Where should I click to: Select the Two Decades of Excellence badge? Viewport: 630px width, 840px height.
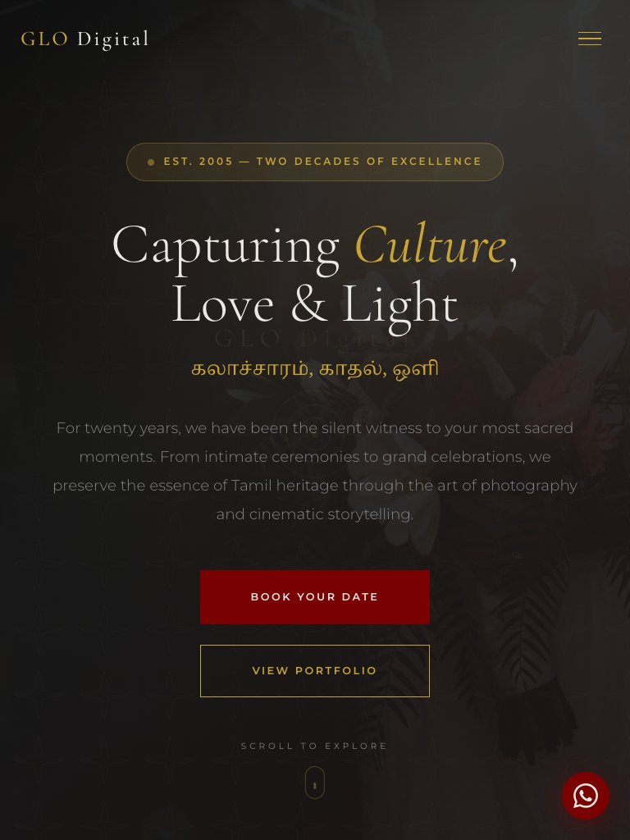click(x=314, y=162)
